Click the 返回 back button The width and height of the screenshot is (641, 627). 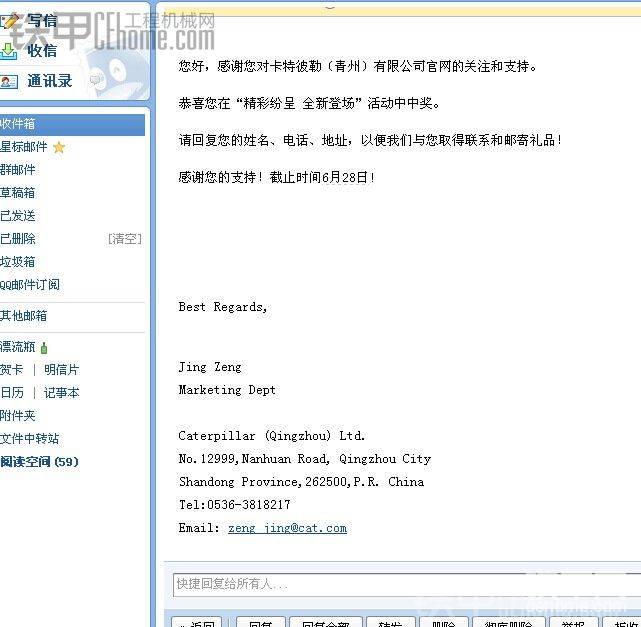[197, 622]
